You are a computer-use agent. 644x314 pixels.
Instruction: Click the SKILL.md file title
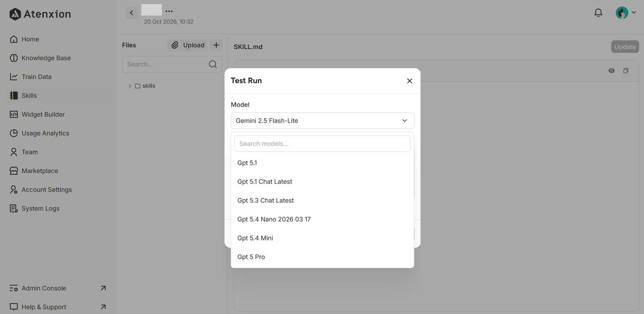click(x=248, y=47)
